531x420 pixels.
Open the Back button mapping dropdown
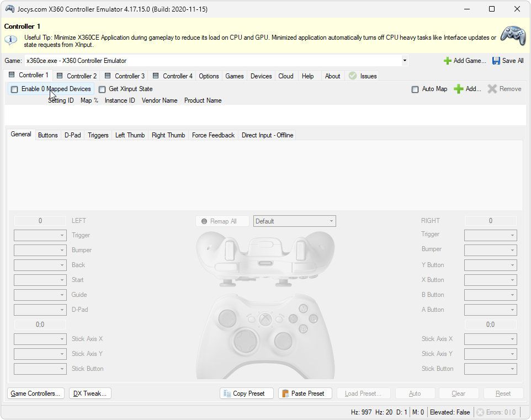click(x=40, y=265)
